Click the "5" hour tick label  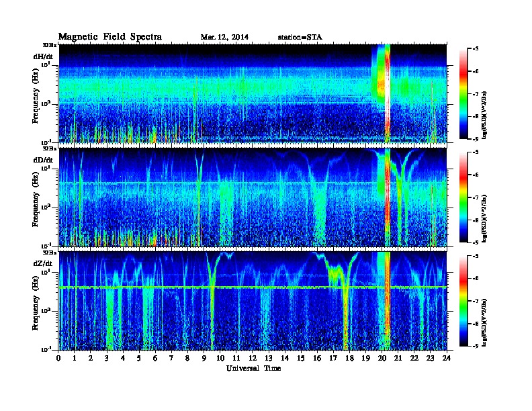(139, 358)
